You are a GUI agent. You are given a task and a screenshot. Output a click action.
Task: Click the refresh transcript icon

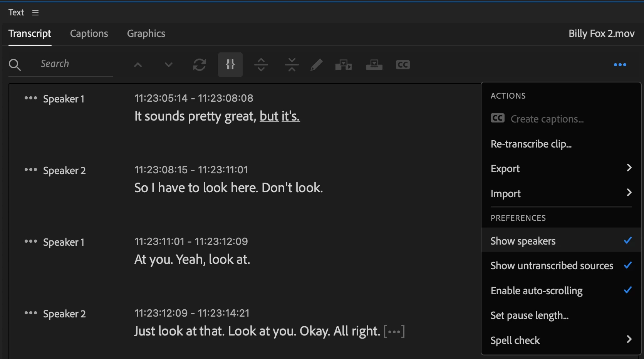(200, 65)
